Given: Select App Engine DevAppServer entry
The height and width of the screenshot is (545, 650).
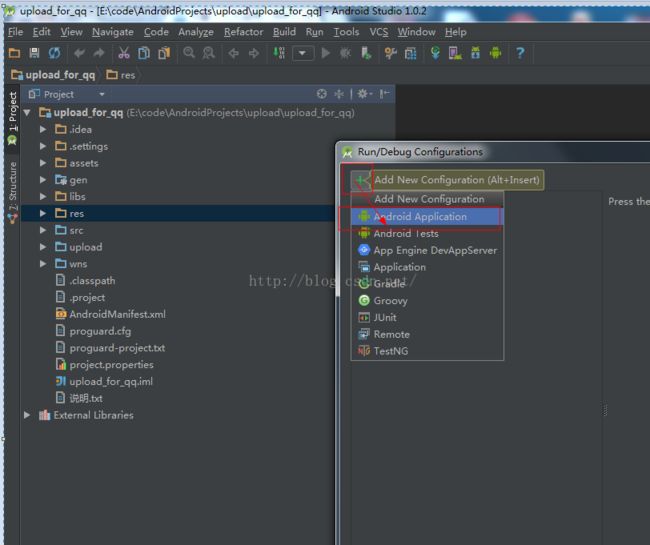Looking at the screenshot, I should [427, 250].
